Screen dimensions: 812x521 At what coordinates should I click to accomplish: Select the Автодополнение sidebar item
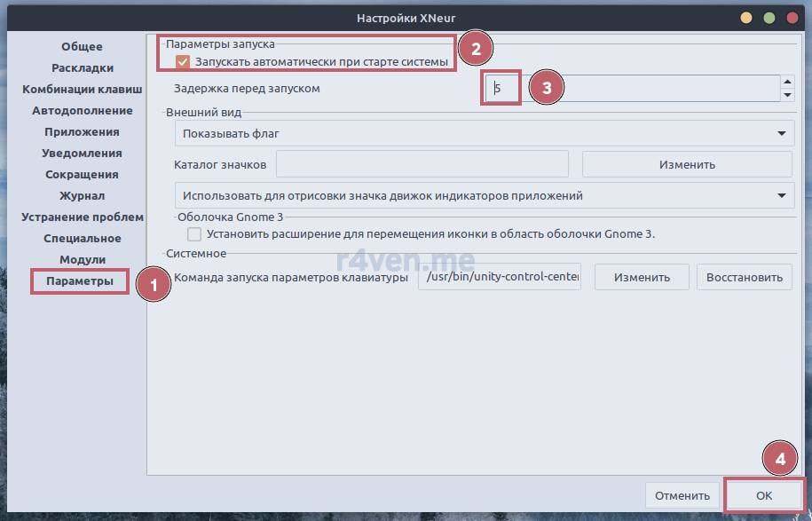[82, 110]
